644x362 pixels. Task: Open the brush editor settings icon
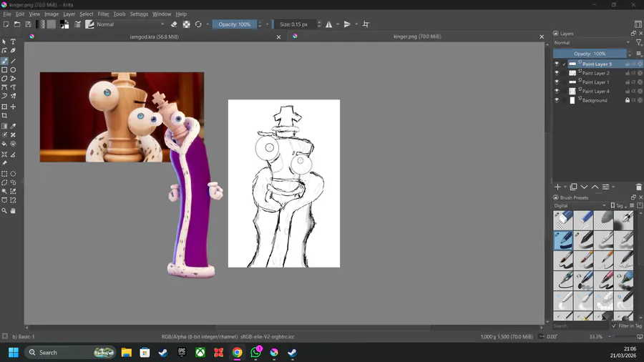(x=77, y=24)
